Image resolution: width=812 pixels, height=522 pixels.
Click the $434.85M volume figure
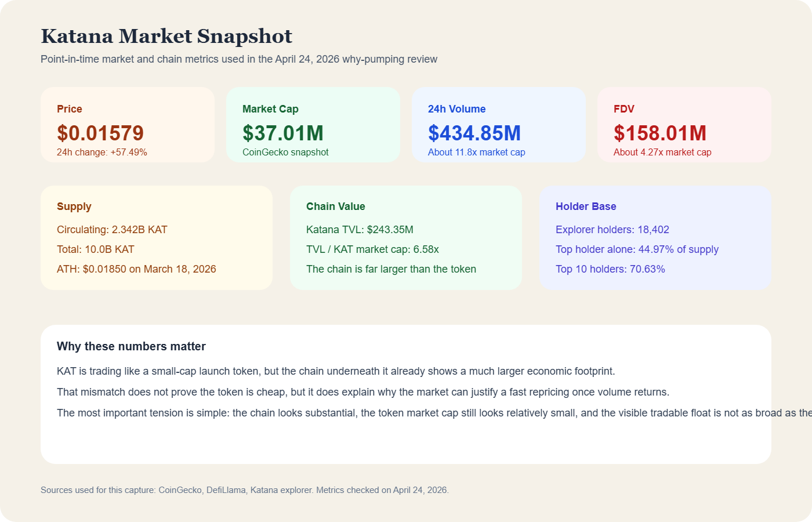click(474, 133)
